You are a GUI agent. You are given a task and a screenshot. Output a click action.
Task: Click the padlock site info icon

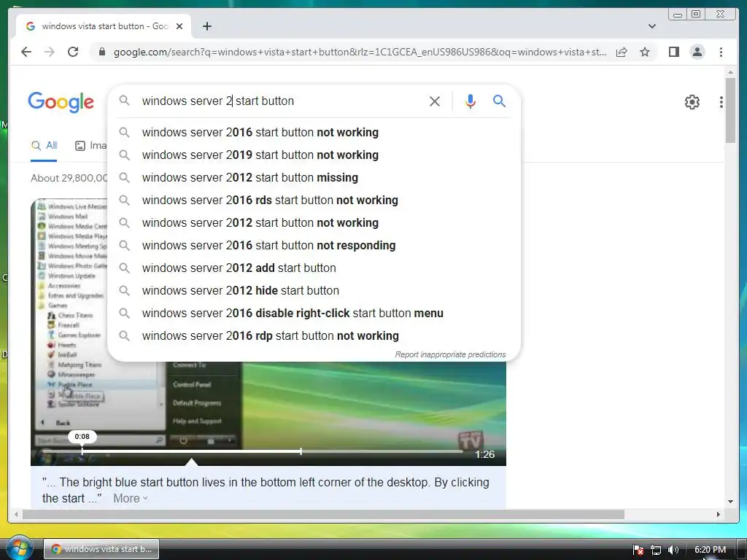tap(102, 52)
